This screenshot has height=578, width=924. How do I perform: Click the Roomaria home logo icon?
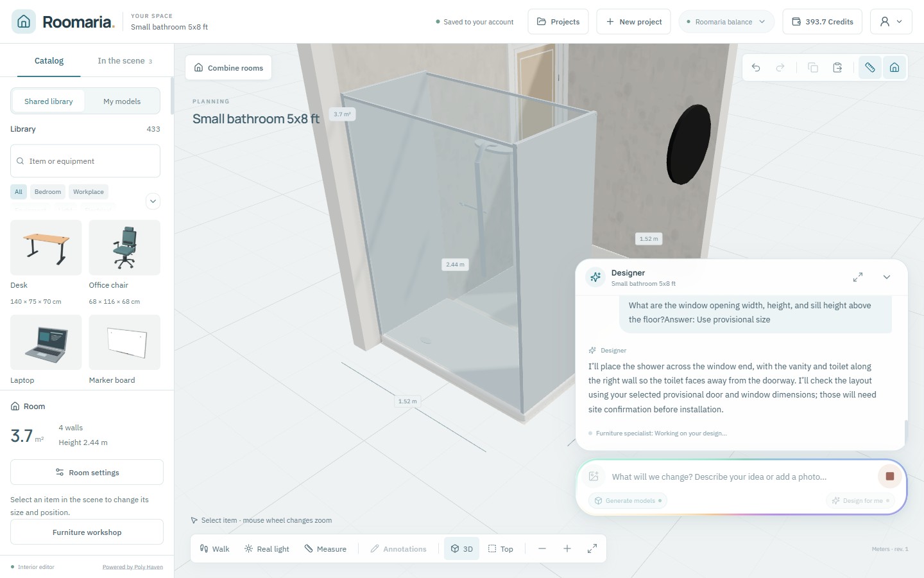(24, 21)
